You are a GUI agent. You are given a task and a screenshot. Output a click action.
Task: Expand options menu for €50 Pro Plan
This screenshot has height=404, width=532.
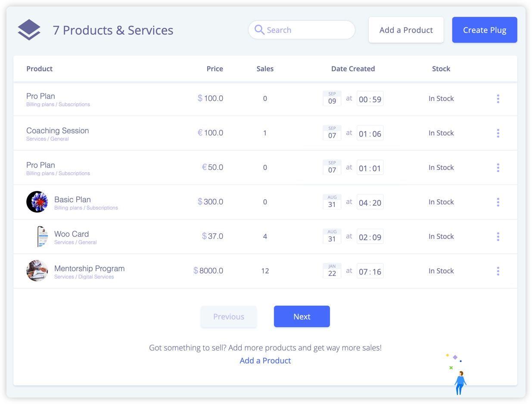tap(498, 168)
